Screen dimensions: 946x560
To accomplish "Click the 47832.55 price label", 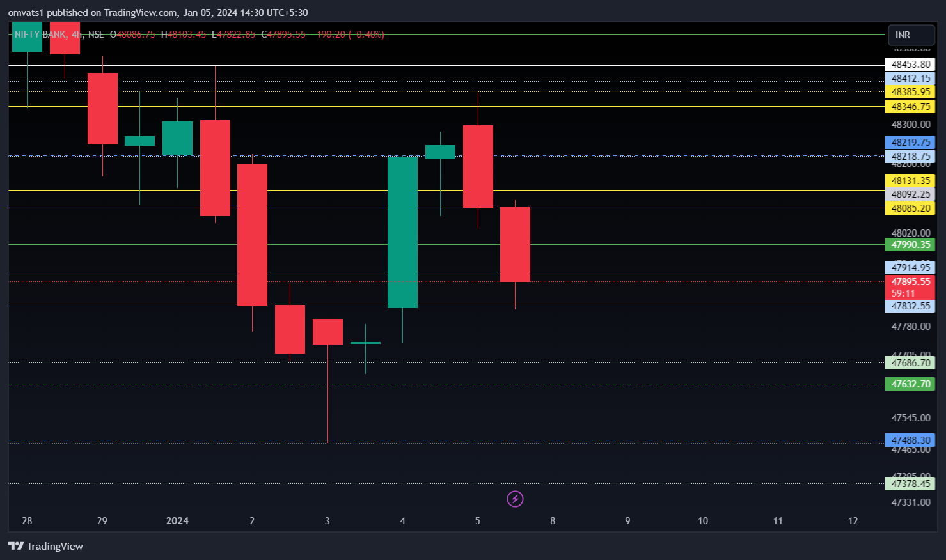I will 910,306.
